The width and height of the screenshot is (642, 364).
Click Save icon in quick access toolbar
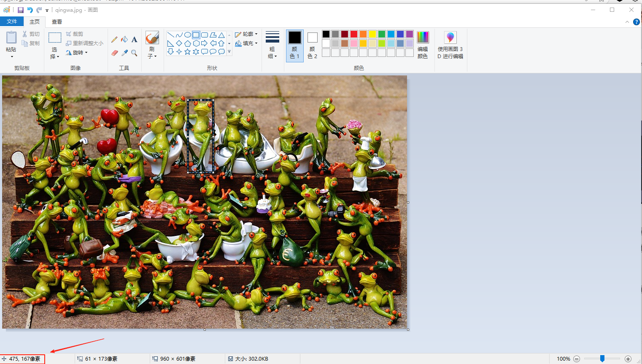coord(20,10)
